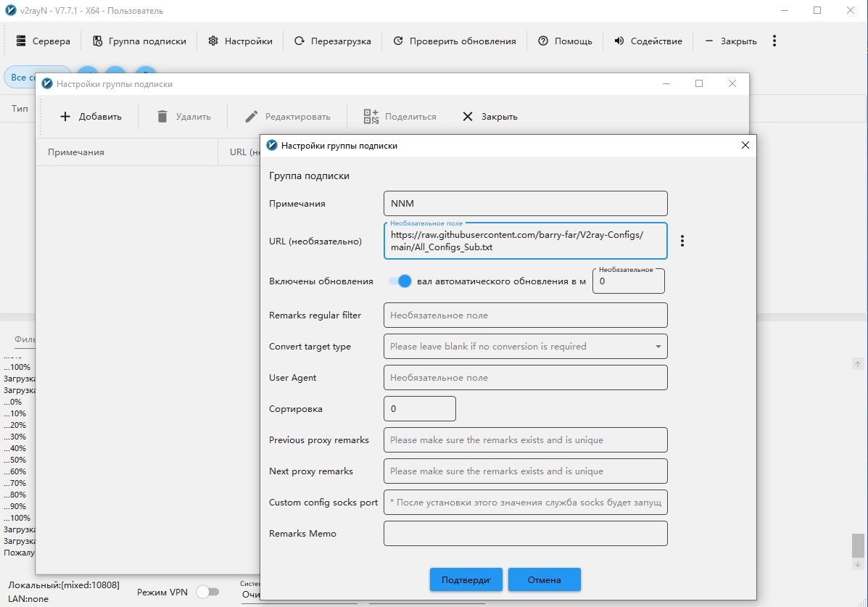Click the Содействие speaker icon
This screenshot has width=868, height=607.
[619, 41]
